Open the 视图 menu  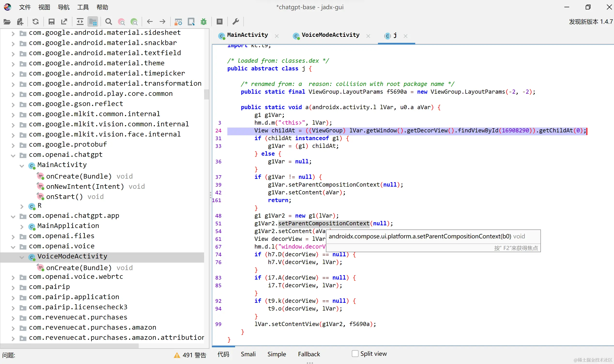click(44, 7)
